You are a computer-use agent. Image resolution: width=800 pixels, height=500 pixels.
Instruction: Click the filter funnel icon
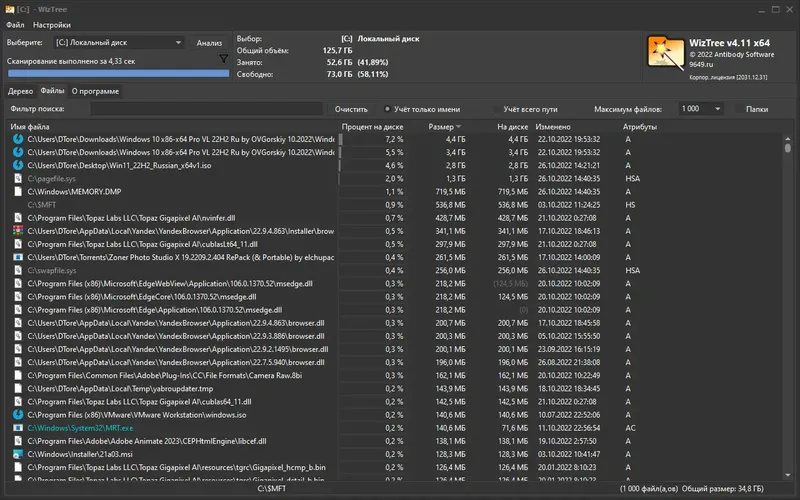[223, 59]
